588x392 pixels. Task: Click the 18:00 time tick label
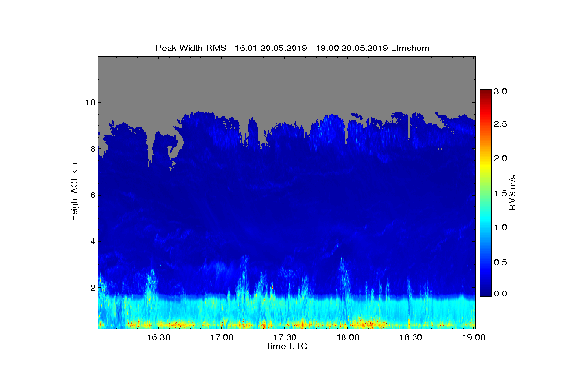[348, 337]
